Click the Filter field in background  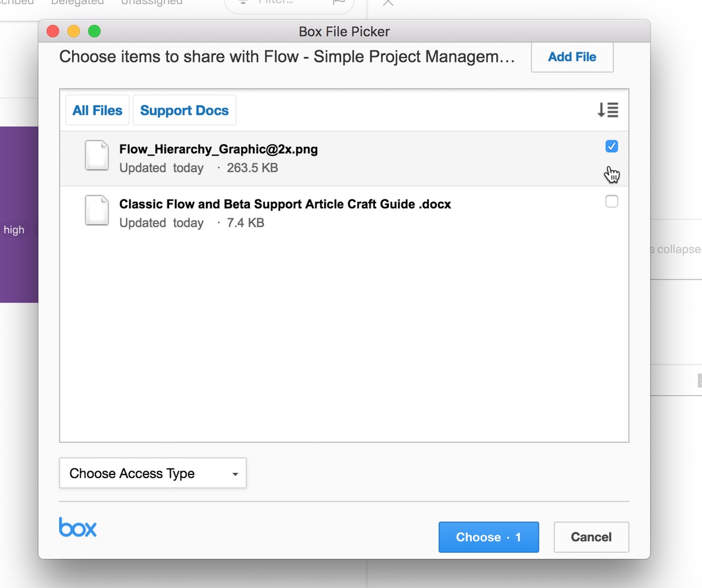tap(289, 4)
